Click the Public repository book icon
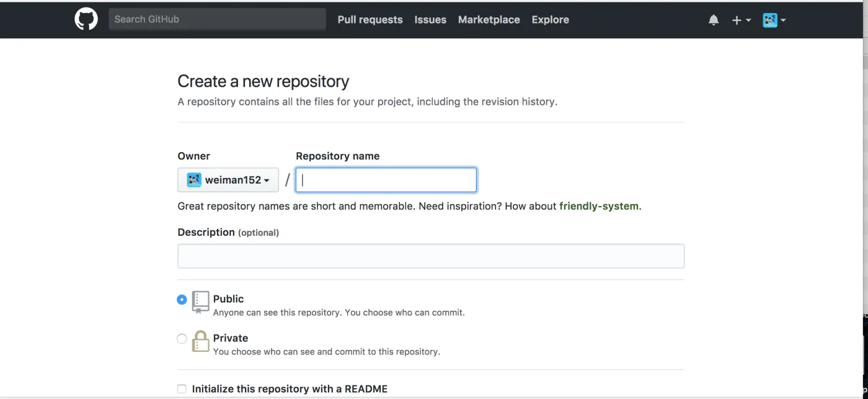Screen dimensions: 868x399 (x=200, y=302)
